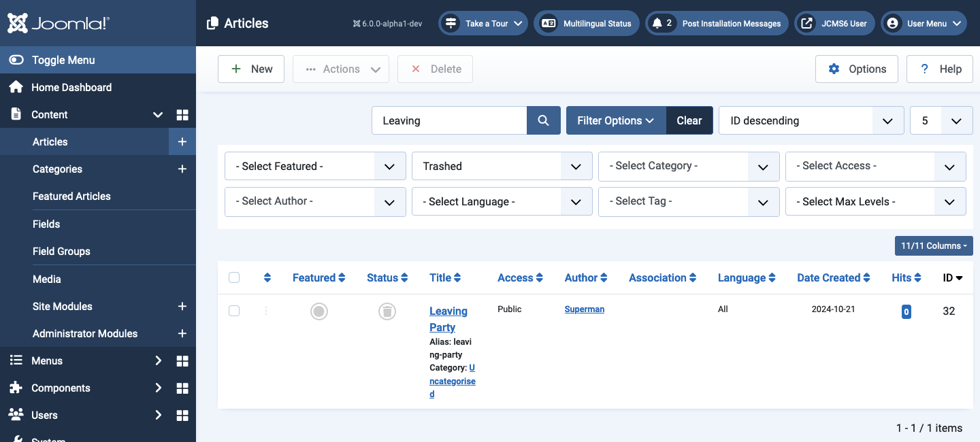Go to Home Dashboard
The width and height of the screenshot is (980, 442).
pos(71,87)
